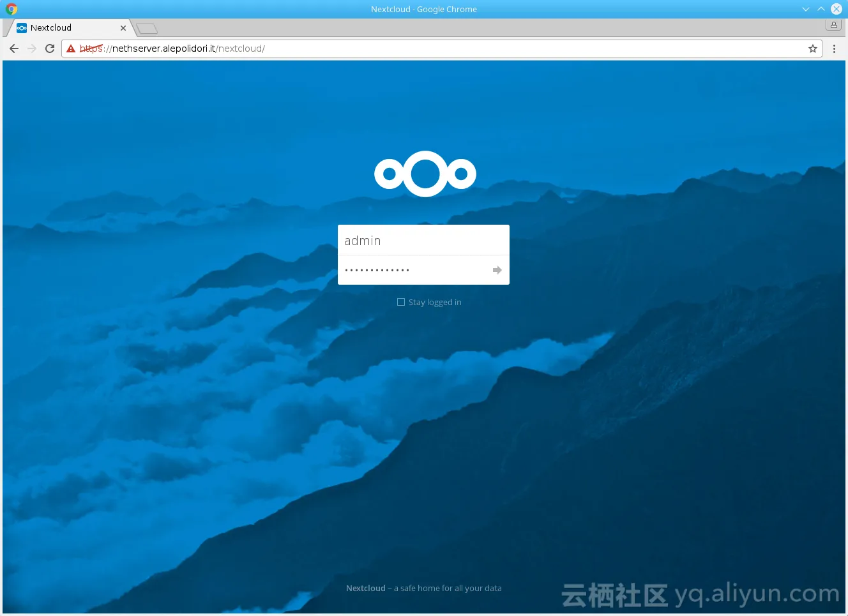Select the Nextcloud browser tab

pos(68,28)
